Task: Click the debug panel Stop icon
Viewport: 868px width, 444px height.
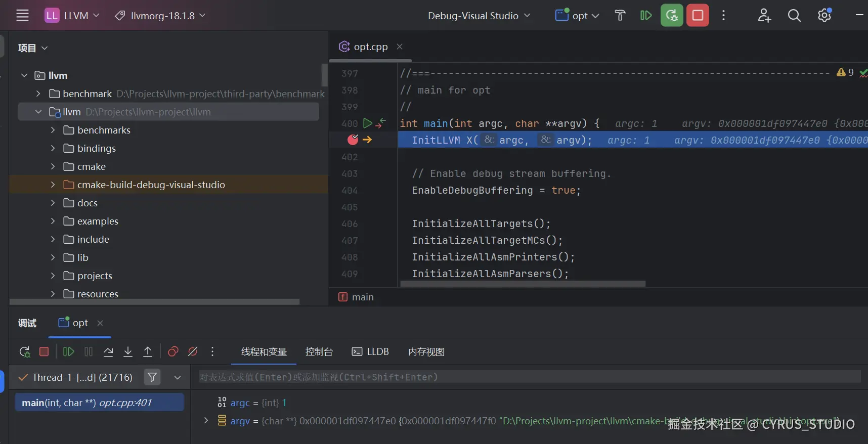Action: point(44,351)
